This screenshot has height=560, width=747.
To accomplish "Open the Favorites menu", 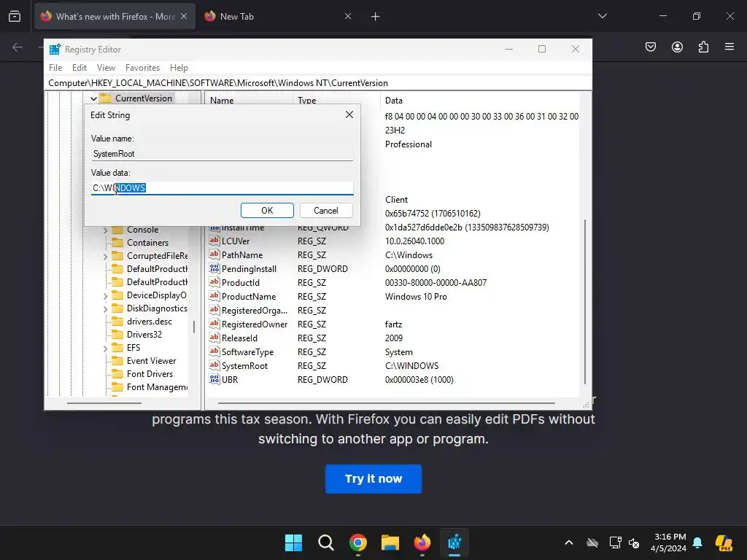I will click(x=142, y=68).
